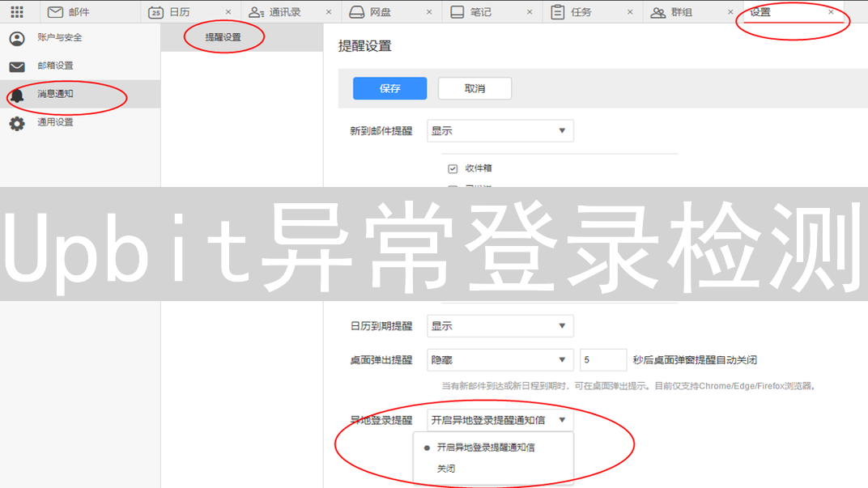Screen dimensions: 868x488
Task: Close the 任务 tab
Action: pos(630,12)
